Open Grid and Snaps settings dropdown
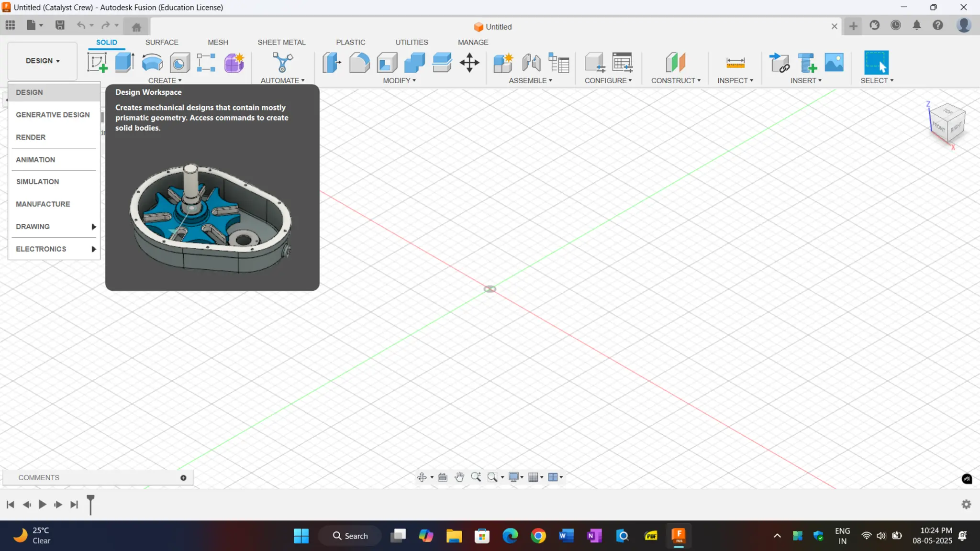The width and height of the screenshot is (980, 551). pyautogui.click(x=535, y=477)
